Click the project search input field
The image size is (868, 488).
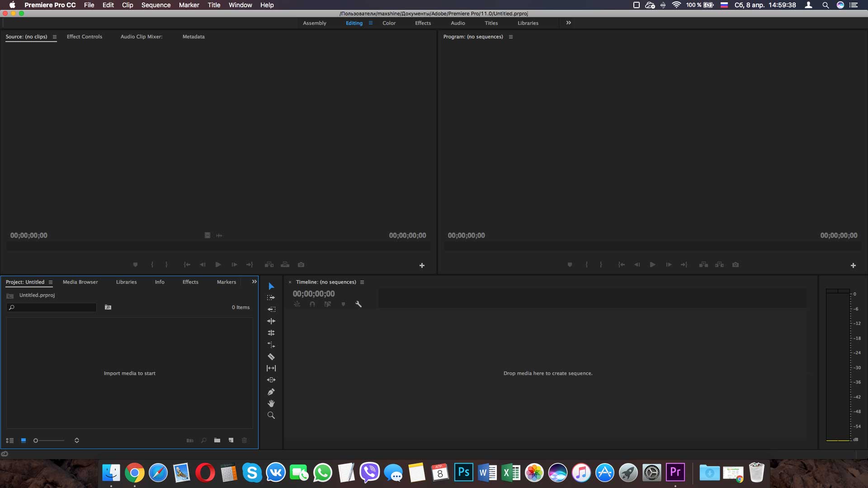52,307
